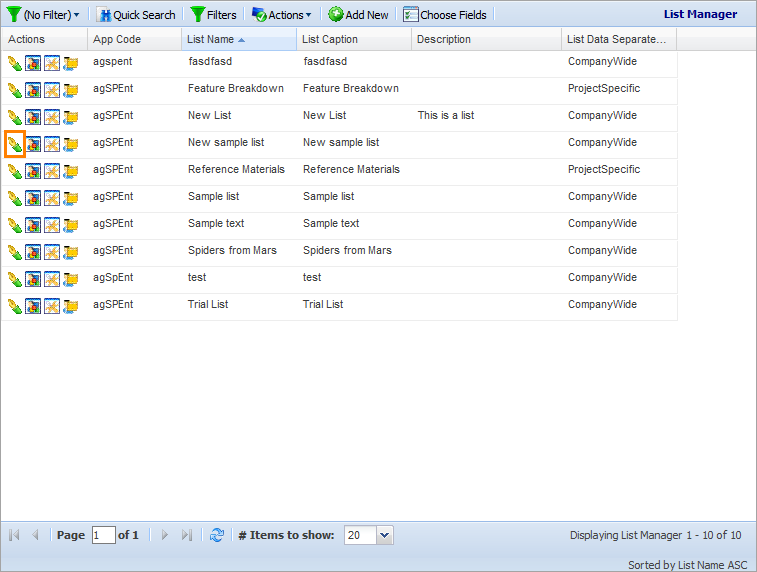Image resolution: width=757 pixels, height=572 pixels.
Task: Open the folder icon for Sample text
Action: point(70,225)
